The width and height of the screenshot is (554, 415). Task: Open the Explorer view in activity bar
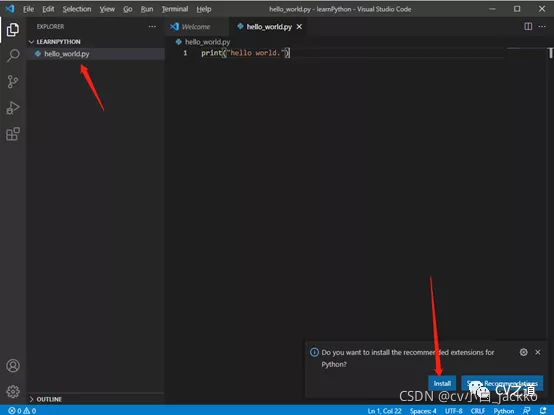[13, 30]
